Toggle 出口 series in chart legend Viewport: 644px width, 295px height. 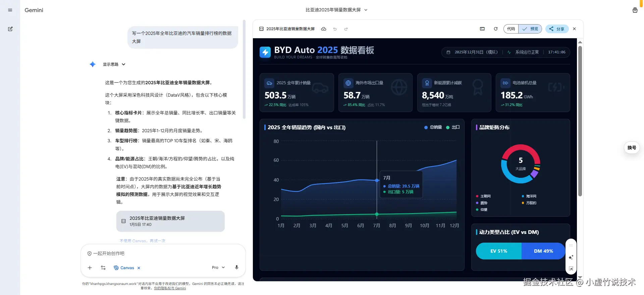453,127
